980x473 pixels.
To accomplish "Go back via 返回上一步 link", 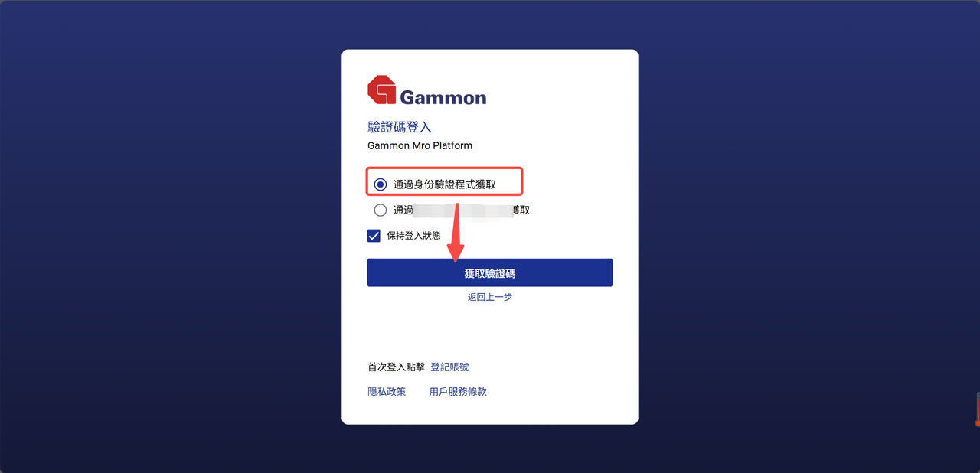I will [x=490, y=297].
